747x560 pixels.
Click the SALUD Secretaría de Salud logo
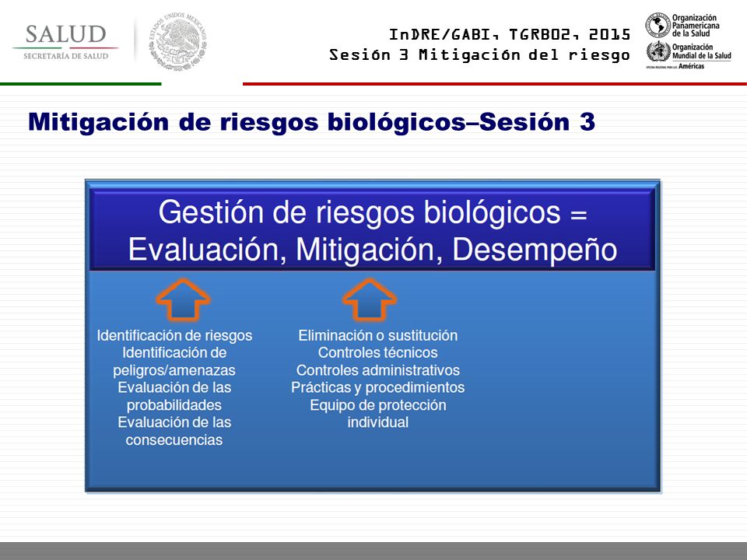[65, 42]
